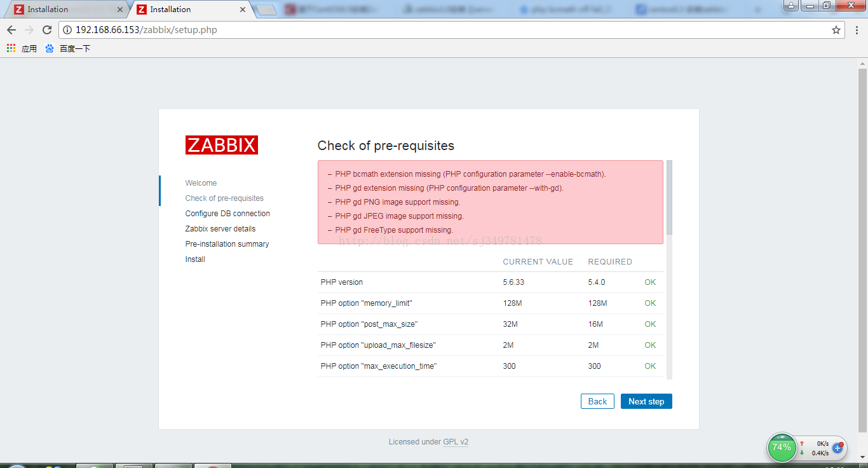Click the Chrome user profile icon
The image size is (868, 468).
pos(791,5)
